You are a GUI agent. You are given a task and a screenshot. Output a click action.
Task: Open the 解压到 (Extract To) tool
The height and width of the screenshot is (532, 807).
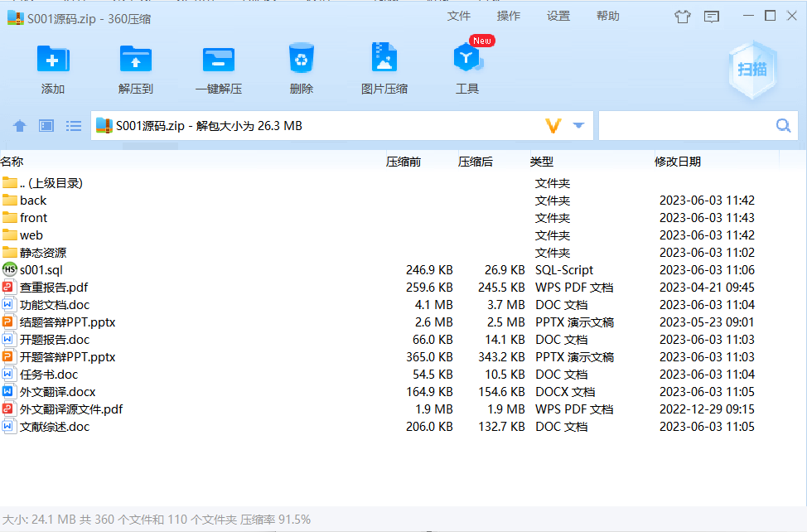pyautogui.click(x=135, y=62)
